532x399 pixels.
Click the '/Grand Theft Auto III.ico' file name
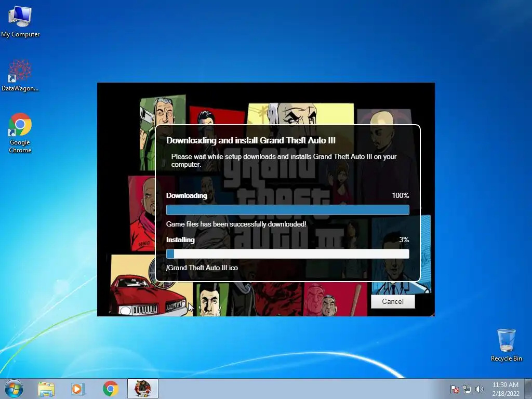[202, 268]
